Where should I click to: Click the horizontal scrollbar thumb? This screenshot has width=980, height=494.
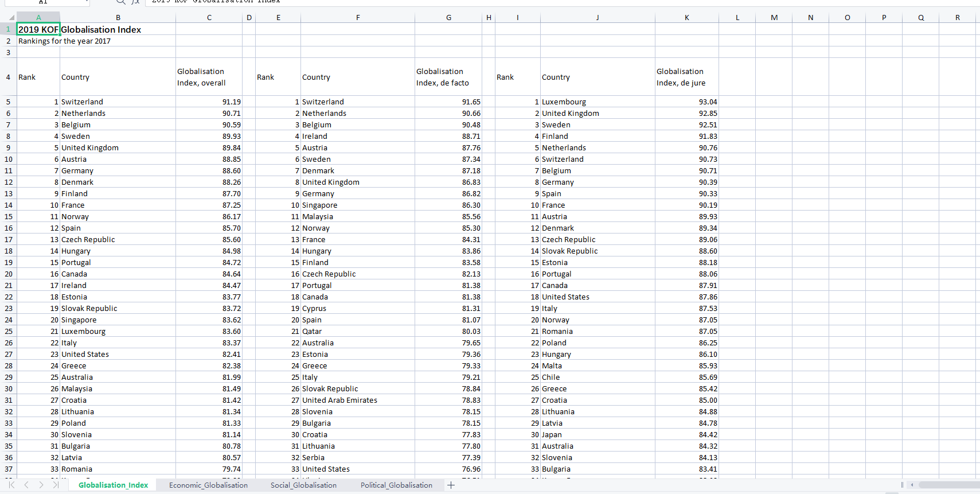pyautogui.click(x=949, y=485)
